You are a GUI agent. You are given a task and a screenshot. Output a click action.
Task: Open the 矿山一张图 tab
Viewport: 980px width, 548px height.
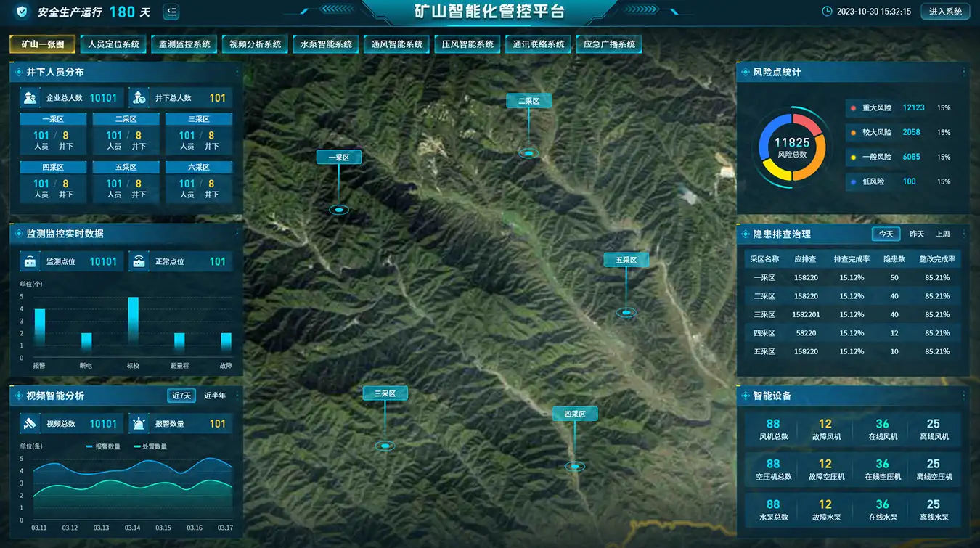42,44
